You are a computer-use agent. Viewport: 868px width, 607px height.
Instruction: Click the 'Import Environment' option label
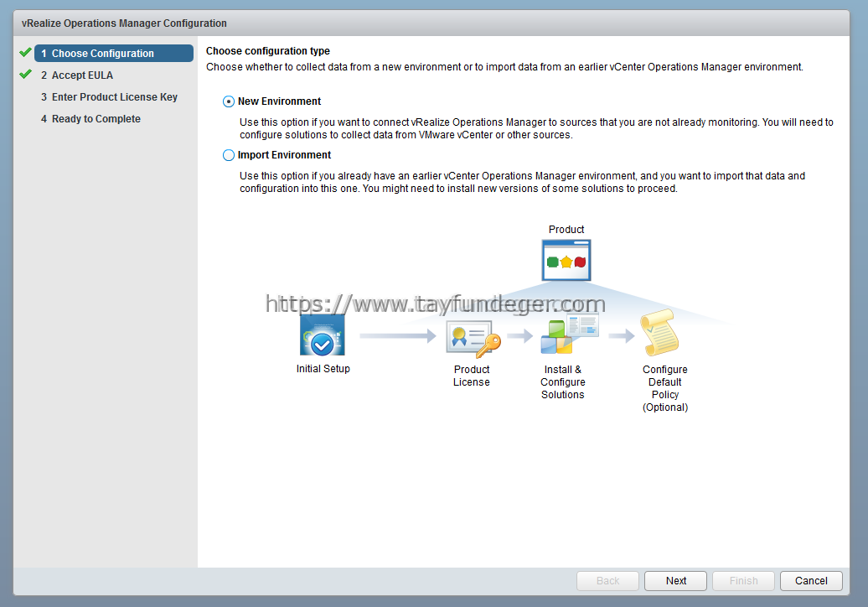click(285, 155)
